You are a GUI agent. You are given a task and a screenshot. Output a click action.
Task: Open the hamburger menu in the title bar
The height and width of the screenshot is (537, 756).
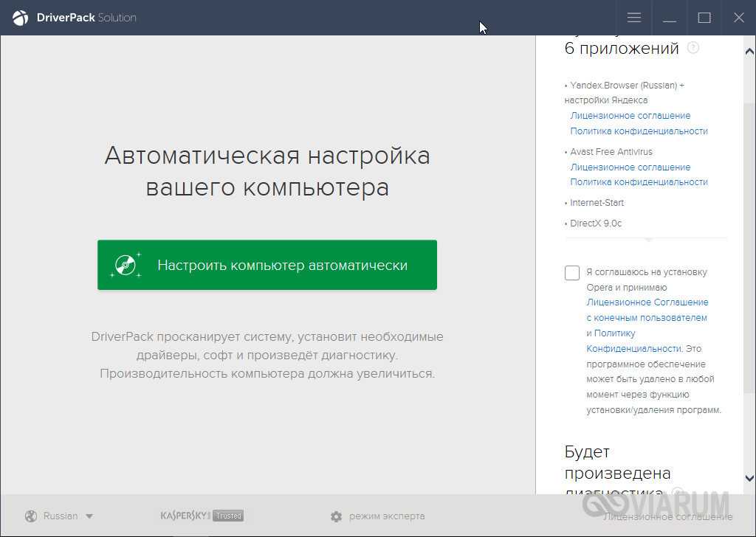pyautogui.click(x=633, y=18)
